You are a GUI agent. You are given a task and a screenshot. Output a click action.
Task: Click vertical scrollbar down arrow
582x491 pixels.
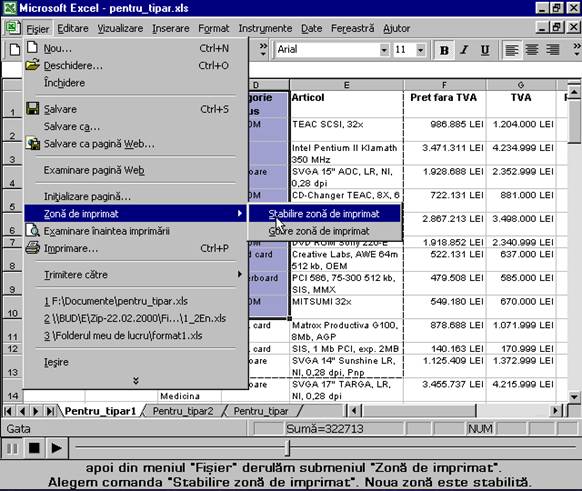pyautogui.click(x=574, y=396)
